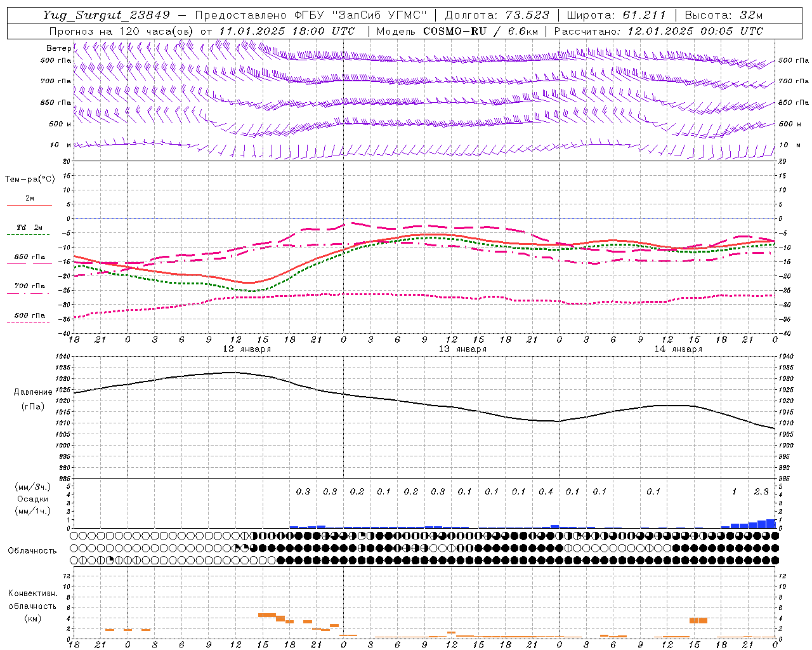Click the start time 11.01.2025 18:00 UTC
812x650 pixels.
pyautogui.click(x=287, y=31)
